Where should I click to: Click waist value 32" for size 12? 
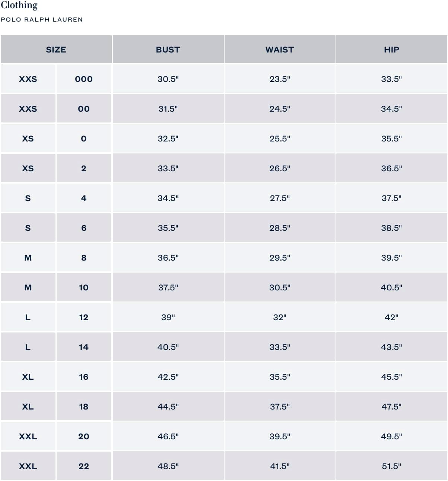(x=280, y=317)
